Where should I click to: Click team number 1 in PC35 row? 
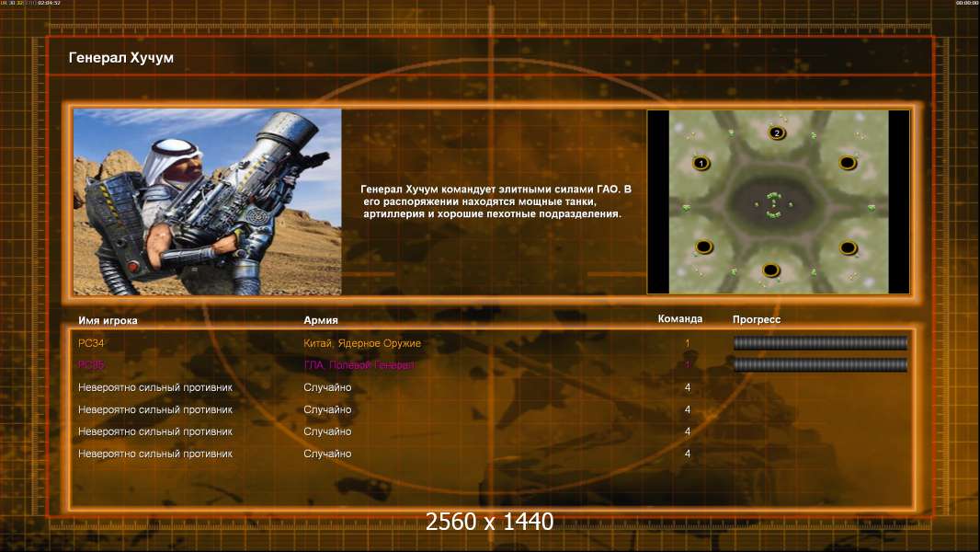point(687,365)
